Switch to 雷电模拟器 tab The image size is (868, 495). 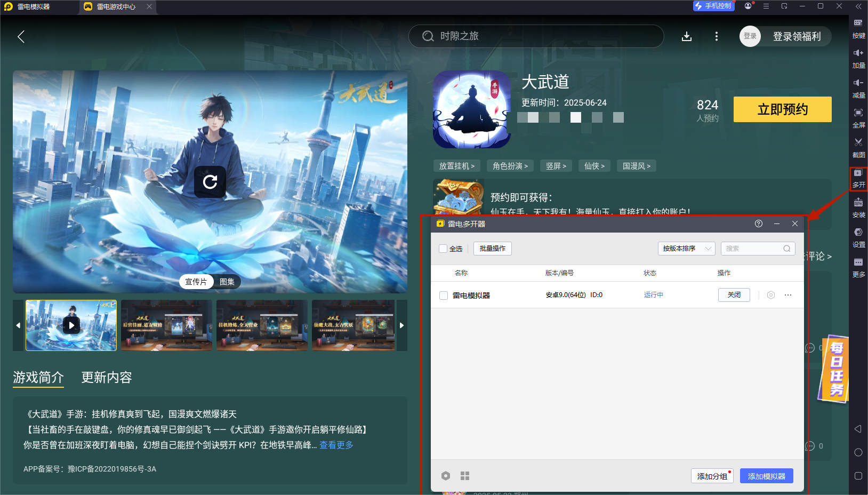click(34, 6)
